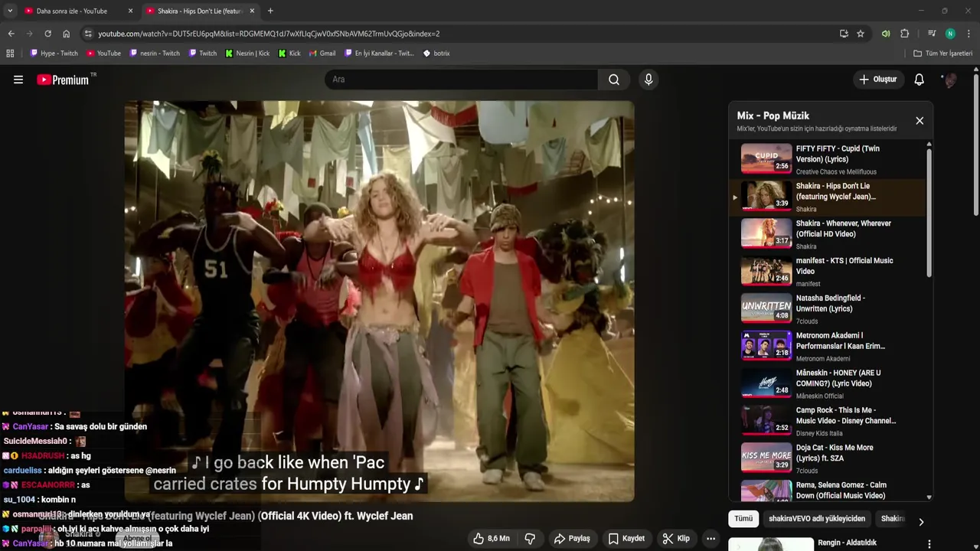Viewport: 980px width, 551px height.
Task: Open options for Rengin - Aldatıldık video
Action: click(929, 544)
